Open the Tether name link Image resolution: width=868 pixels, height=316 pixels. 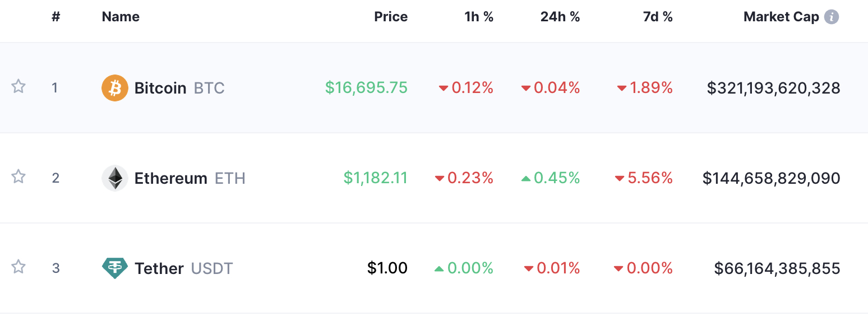click(x=159, y=268)
